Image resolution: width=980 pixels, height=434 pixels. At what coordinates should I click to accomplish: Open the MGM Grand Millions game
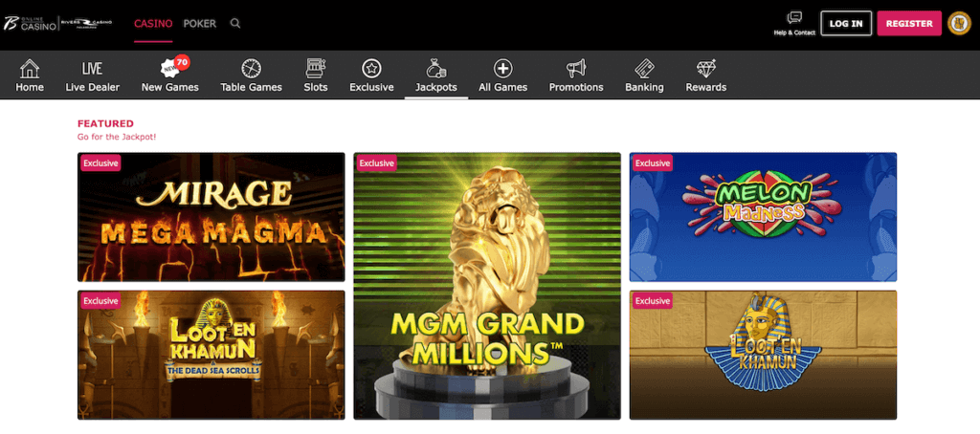coord(487,286)
